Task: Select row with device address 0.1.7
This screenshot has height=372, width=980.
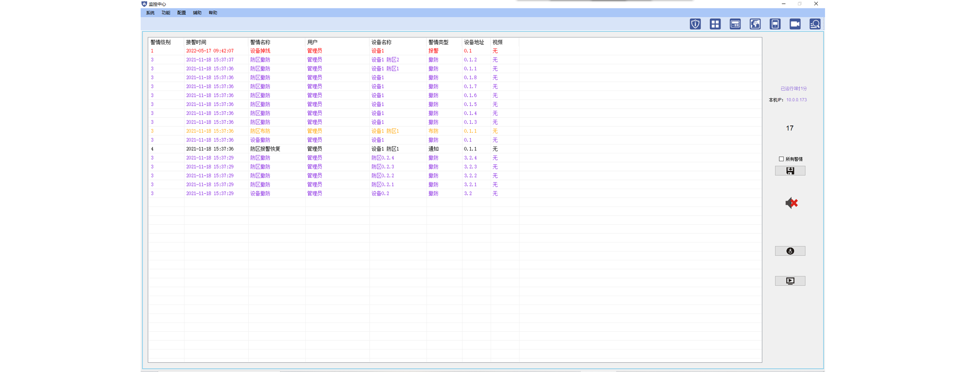Action: pyautogui.click(x=455, y=86)
